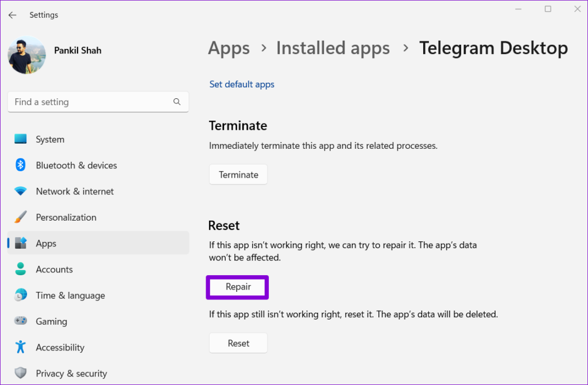Click Pankil Shah's profile picture
The height and width of the screenshot is (385, 588).
point(26,55)
